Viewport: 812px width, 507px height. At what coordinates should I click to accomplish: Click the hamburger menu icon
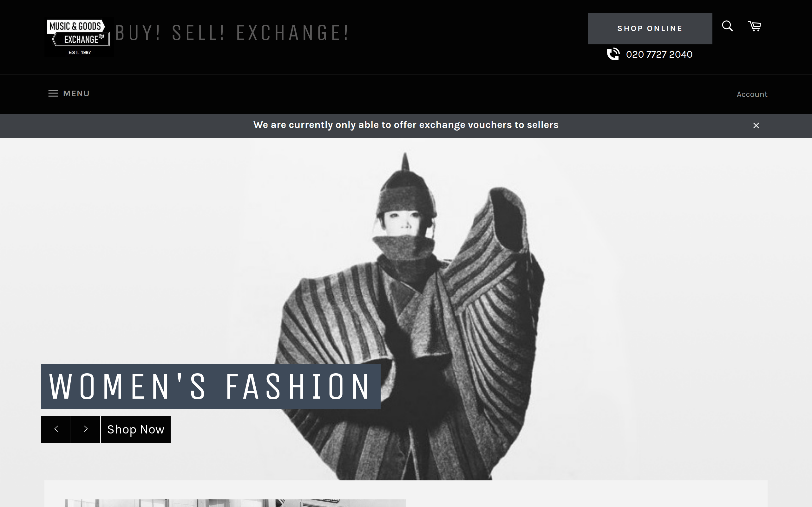[53, 93]
